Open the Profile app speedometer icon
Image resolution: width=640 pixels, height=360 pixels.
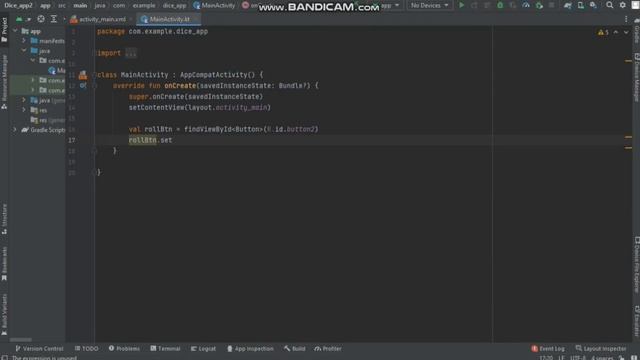526,5
